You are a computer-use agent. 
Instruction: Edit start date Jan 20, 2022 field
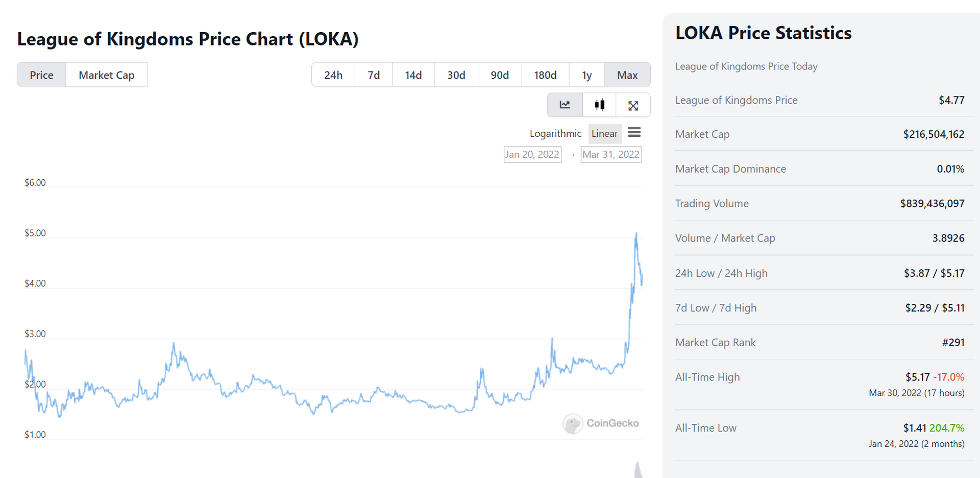coord(532,154)
